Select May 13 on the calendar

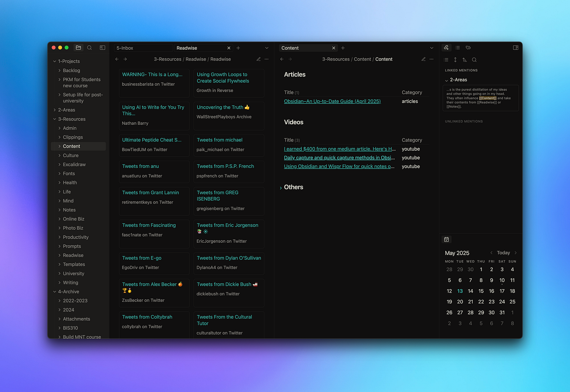tap(460, 291)
